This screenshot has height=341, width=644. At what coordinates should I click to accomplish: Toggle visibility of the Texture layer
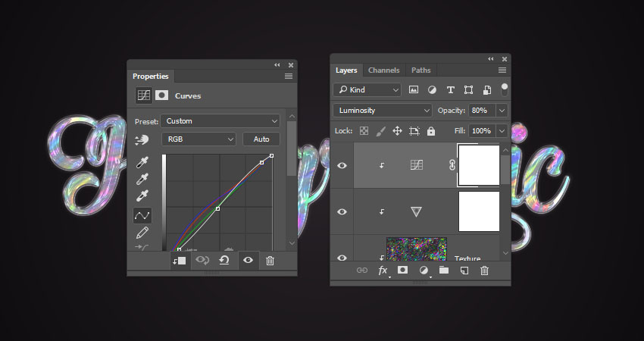tap(342, 258)
